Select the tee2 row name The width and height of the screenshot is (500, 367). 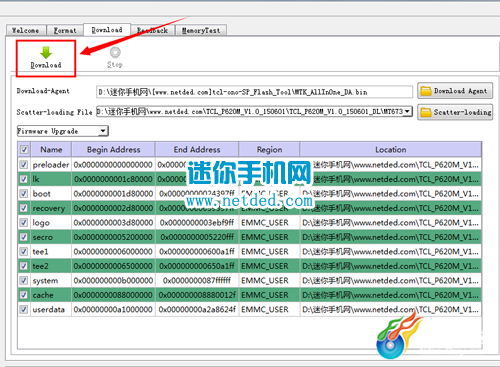[40, 266]
